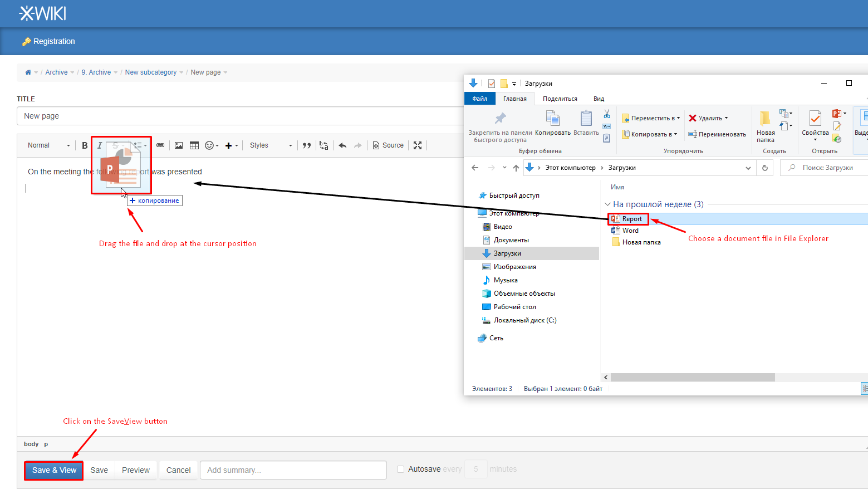Expand the New subcategory breadcrumb arrow
The image size is (868, 489).
click(x=182, y=72)
